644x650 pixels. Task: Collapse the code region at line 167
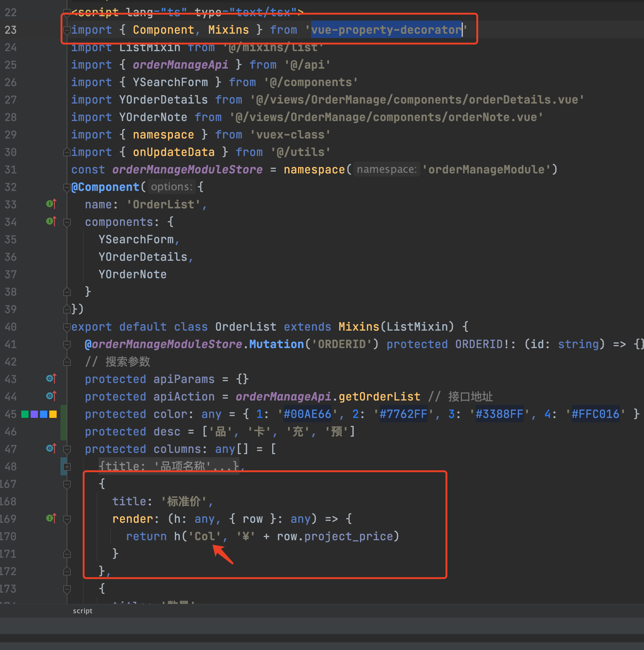coord(67,484)
